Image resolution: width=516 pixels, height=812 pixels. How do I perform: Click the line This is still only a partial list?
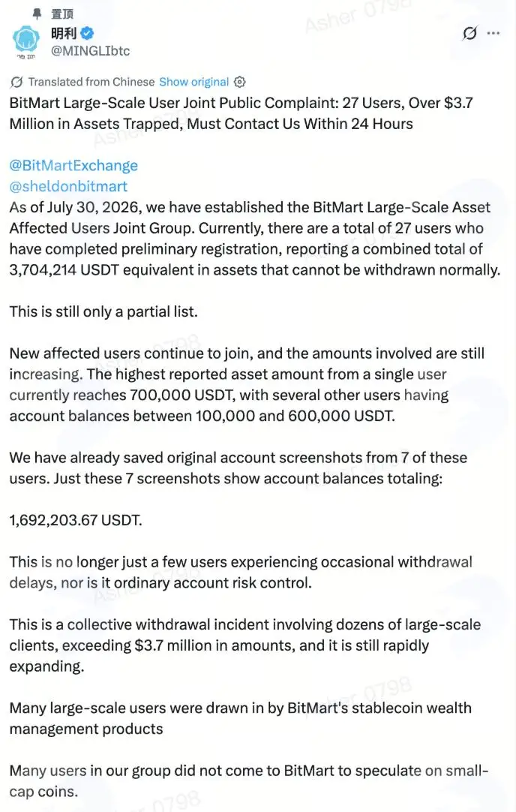103,311
